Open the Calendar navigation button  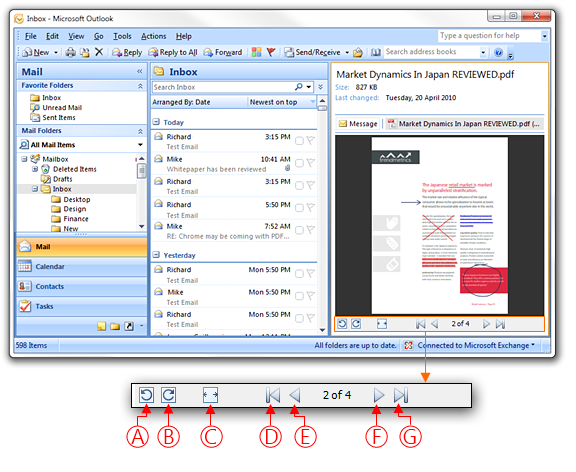point(82,267)
